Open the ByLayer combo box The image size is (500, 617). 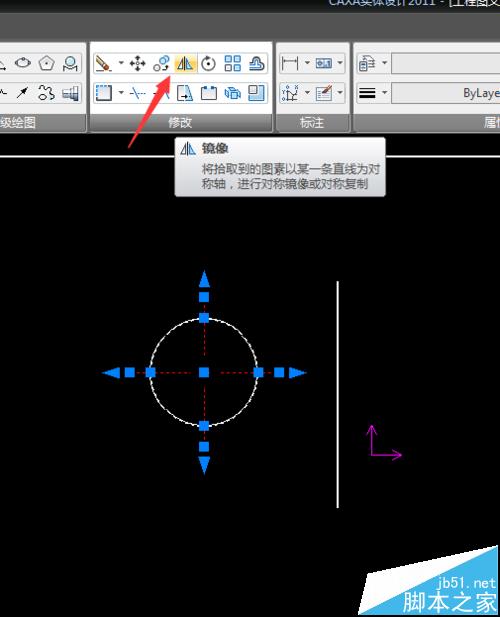(446, 93)
